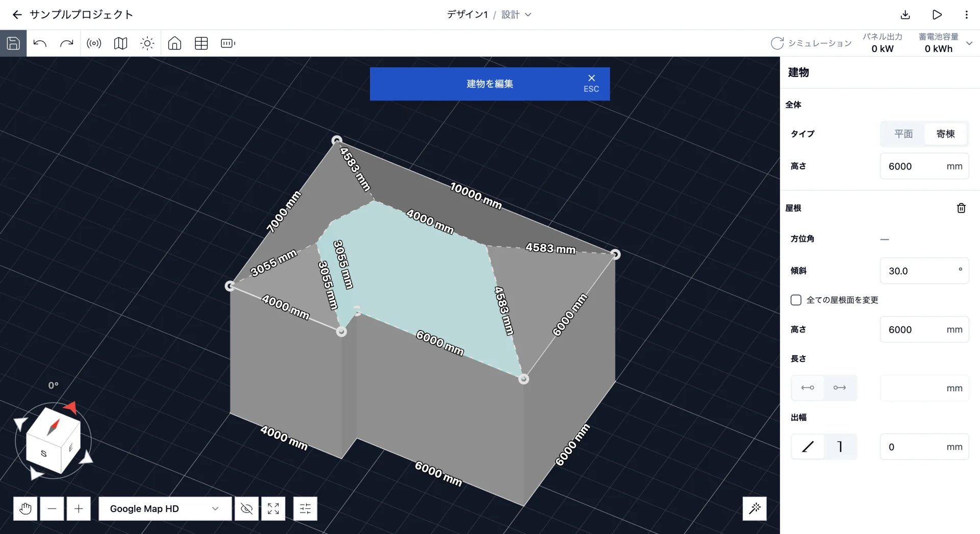This screenshot has height=534, width=980.
Task: Redo the last action
Action: 66,43
